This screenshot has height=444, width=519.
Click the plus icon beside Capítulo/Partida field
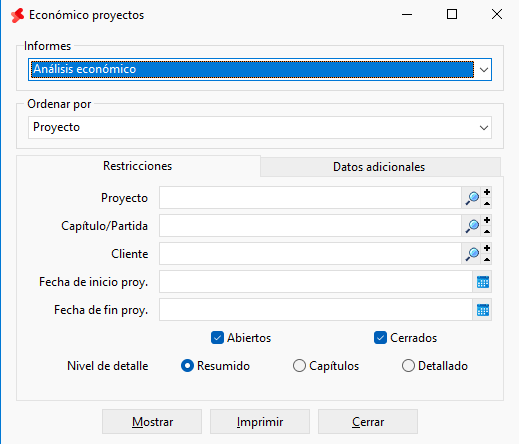487,220
